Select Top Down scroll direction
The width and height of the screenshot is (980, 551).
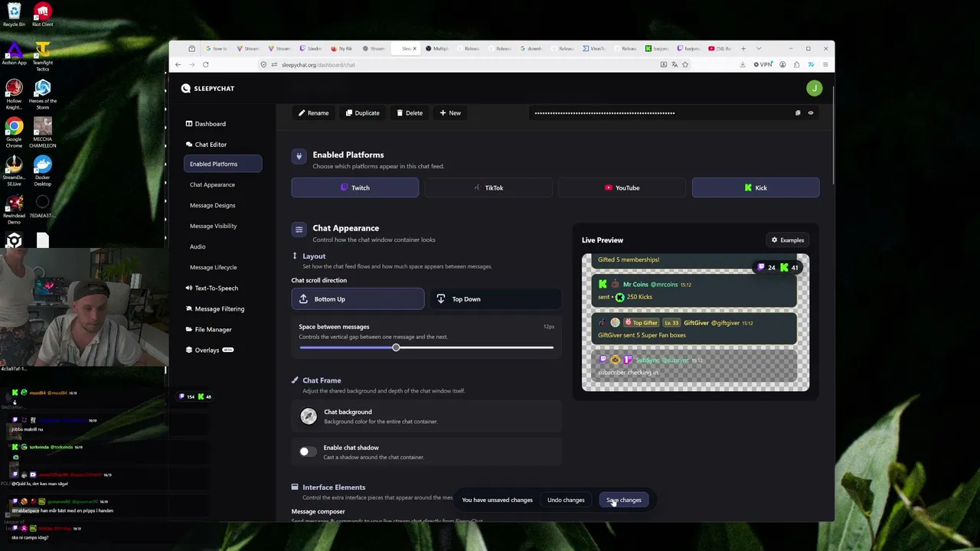495,299
